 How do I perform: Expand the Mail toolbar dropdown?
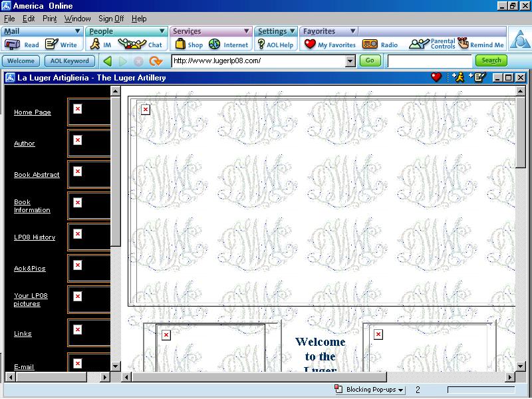78,31
